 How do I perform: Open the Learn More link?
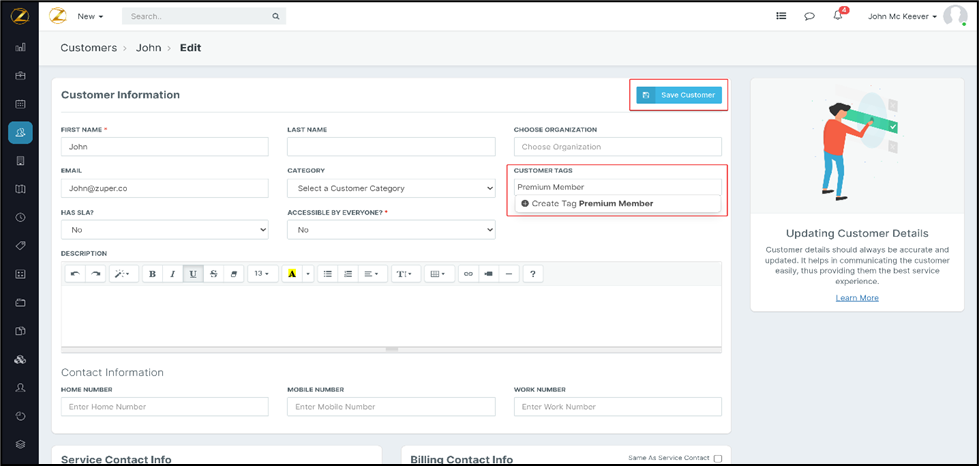[x=857, y=298]
